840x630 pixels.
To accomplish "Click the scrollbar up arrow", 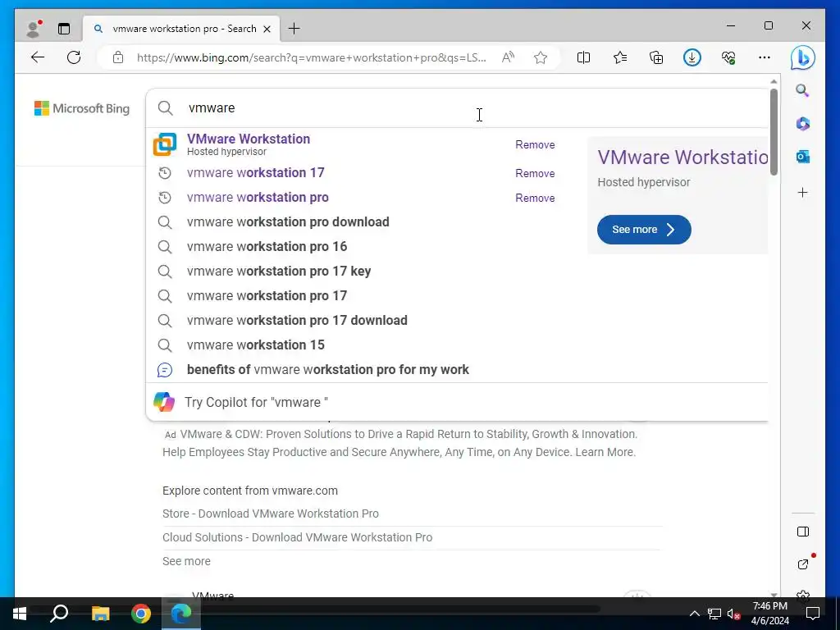I will click(x=774, y=81).
